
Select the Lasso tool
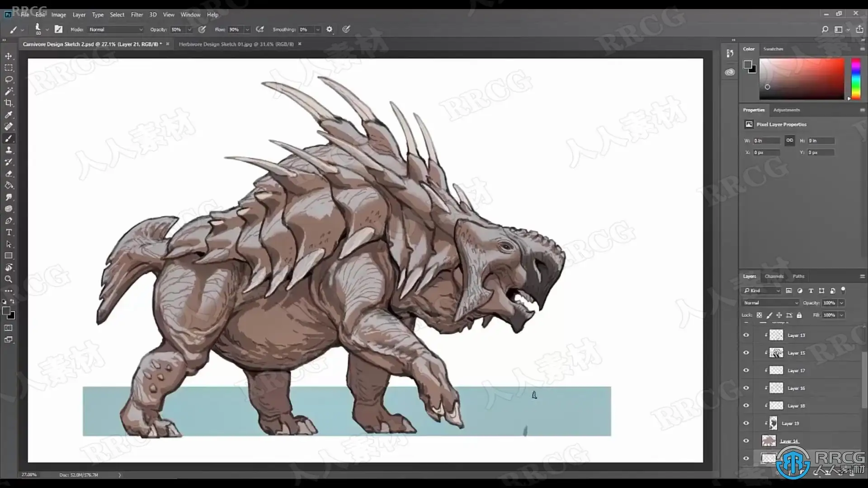point(9,80)
